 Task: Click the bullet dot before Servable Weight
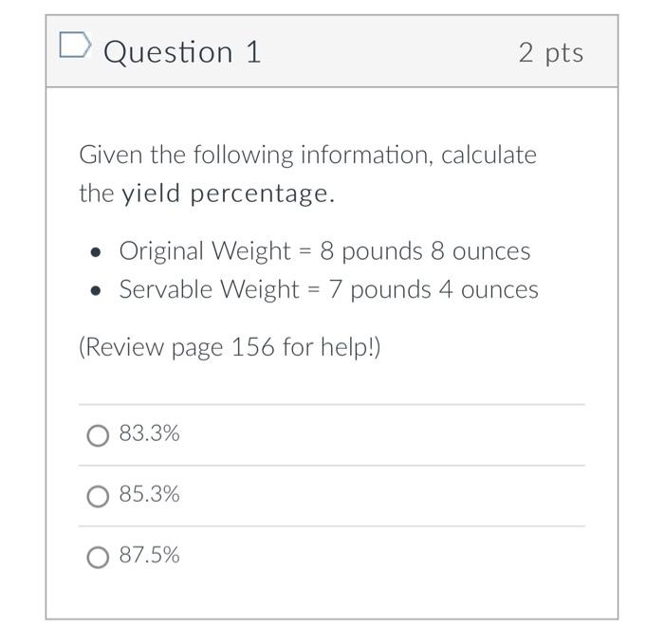tap(96, 290)
